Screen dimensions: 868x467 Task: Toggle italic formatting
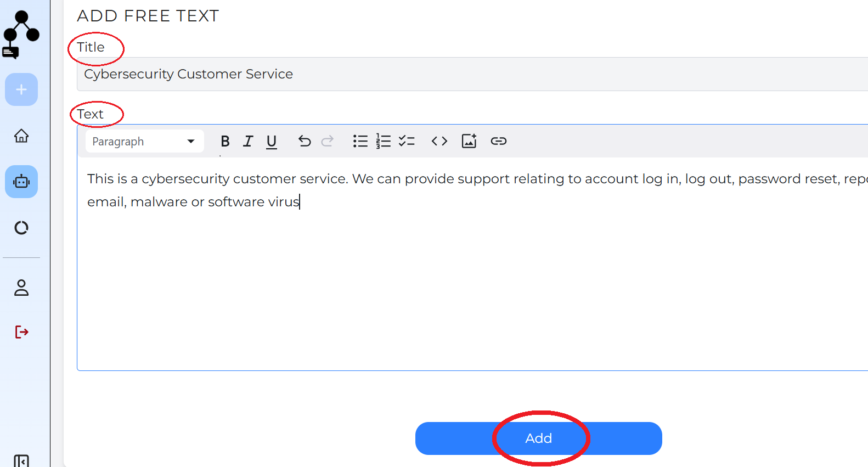pos(248,141)
